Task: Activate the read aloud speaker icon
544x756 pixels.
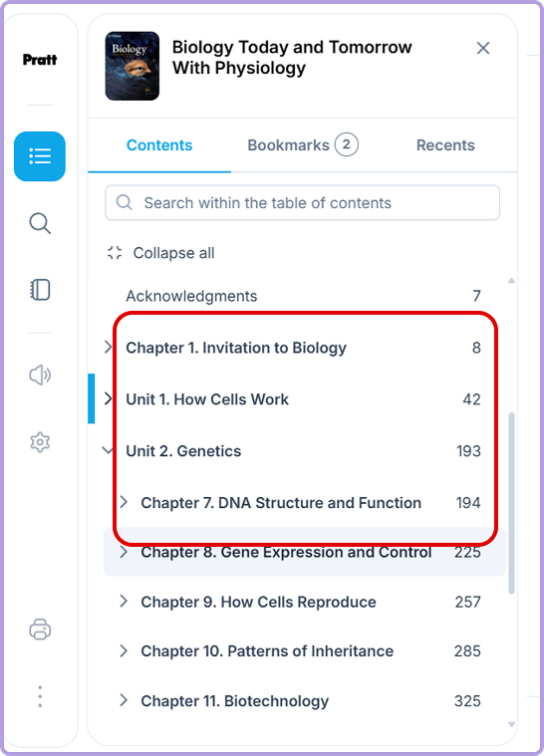Action: point(40,375)
